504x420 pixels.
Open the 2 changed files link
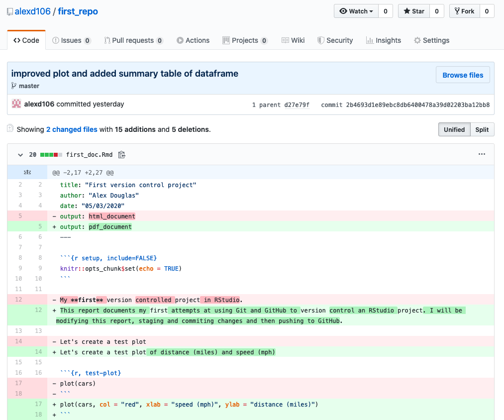pos(72,129)
